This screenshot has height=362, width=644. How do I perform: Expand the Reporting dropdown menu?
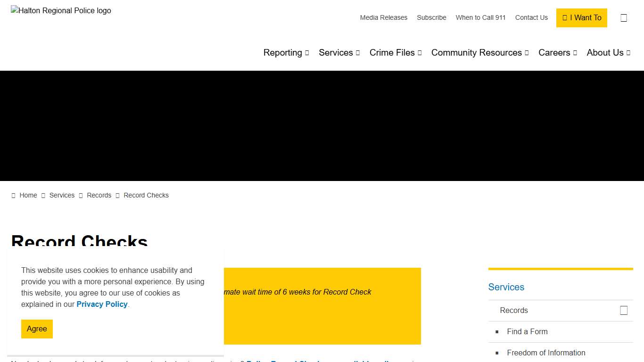pyautogui.click(x=286, y=53)
